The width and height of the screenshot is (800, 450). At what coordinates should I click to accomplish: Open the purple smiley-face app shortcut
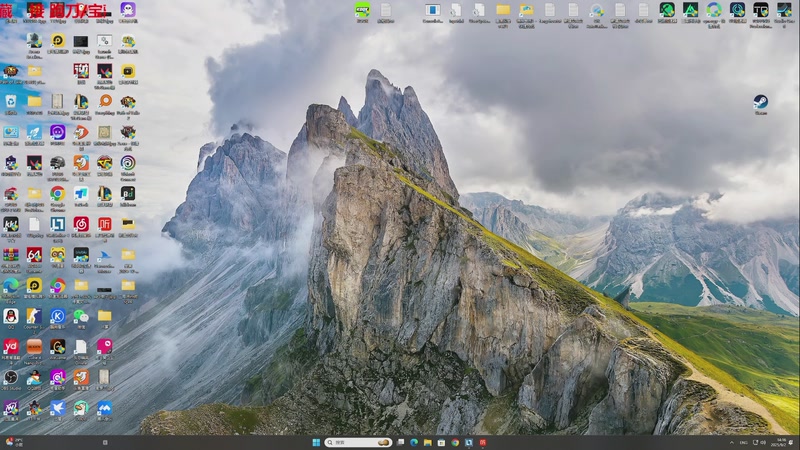pos(58,133)
